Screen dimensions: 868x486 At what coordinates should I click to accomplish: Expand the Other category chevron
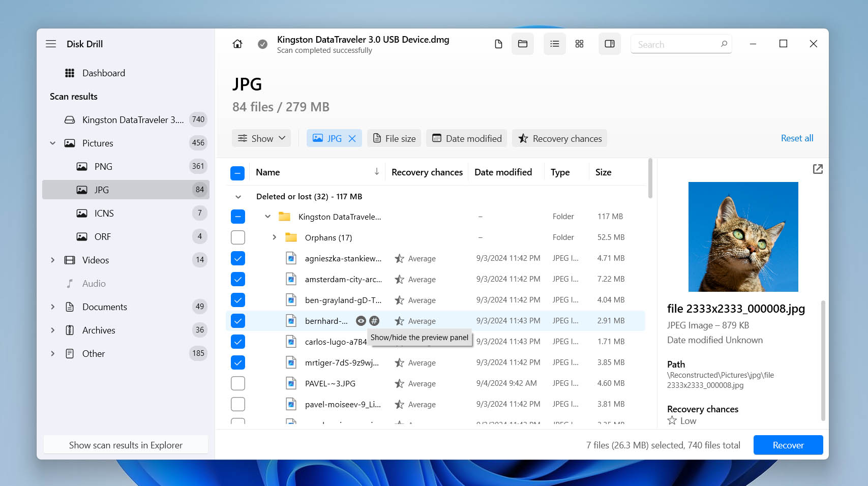52,354
